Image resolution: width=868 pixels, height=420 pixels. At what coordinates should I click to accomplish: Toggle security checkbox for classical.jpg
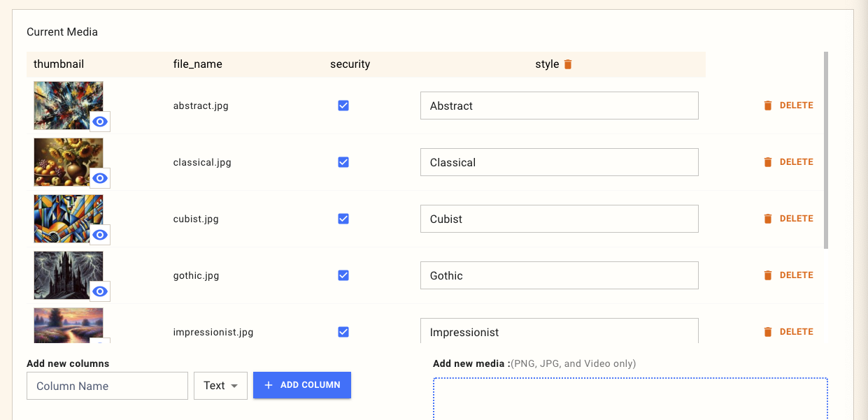343,162
